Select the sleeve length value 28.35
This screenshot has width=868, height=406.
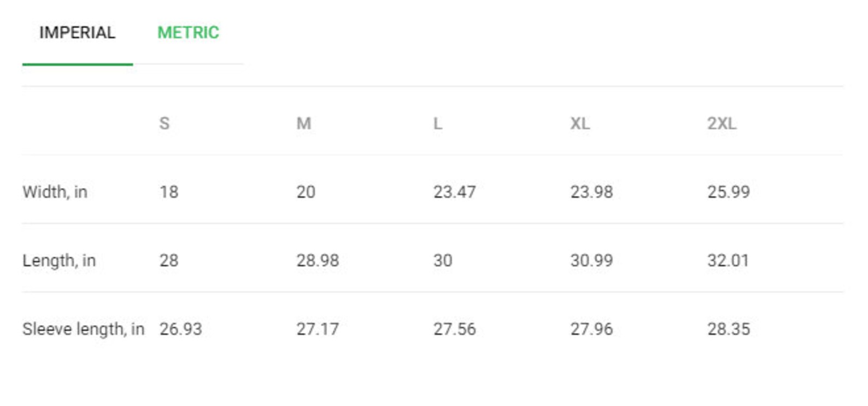[x=729, y=329]
